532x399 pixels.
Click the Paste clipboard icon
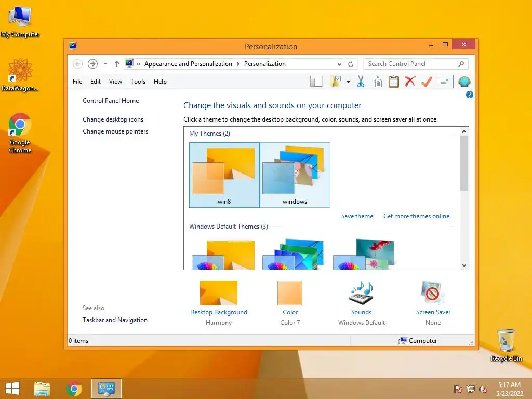[394, 82]
